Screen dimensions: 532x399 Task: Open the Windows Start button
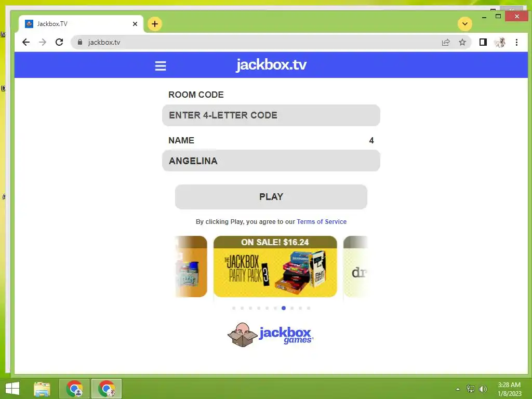[12, 389]
